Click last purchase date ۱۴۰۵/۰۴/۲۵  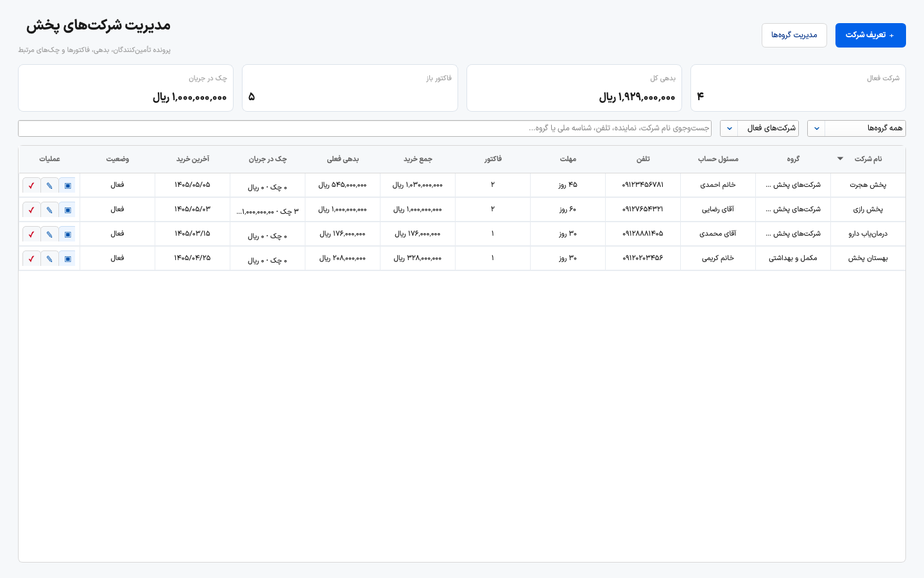tap(193, 258)
